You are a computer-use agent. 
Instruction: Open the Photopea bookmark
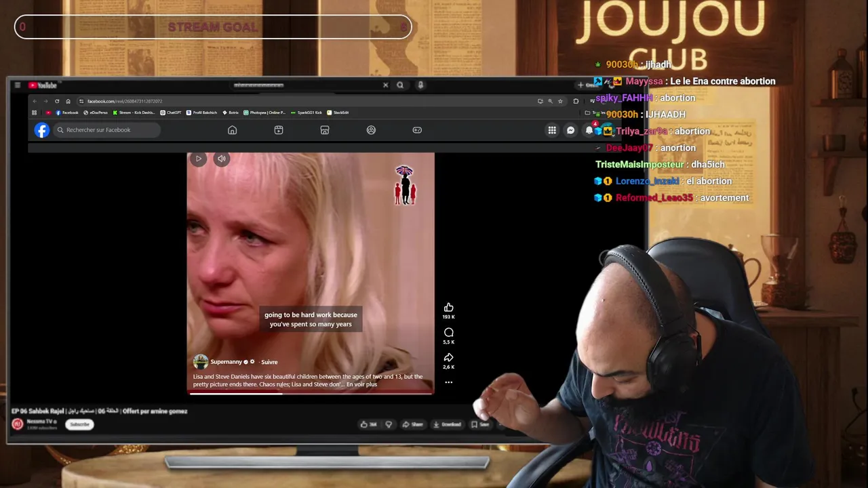(x=264, y=113)
